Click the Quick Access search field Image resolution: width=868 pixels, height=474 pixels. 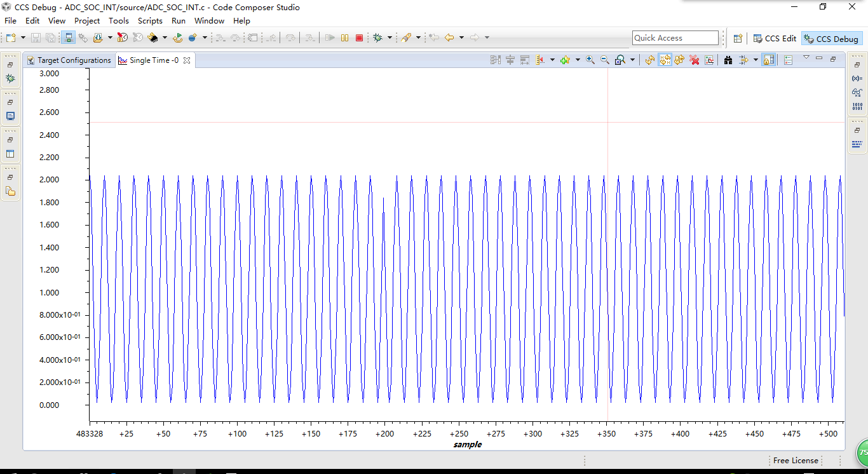click(675, 38)
